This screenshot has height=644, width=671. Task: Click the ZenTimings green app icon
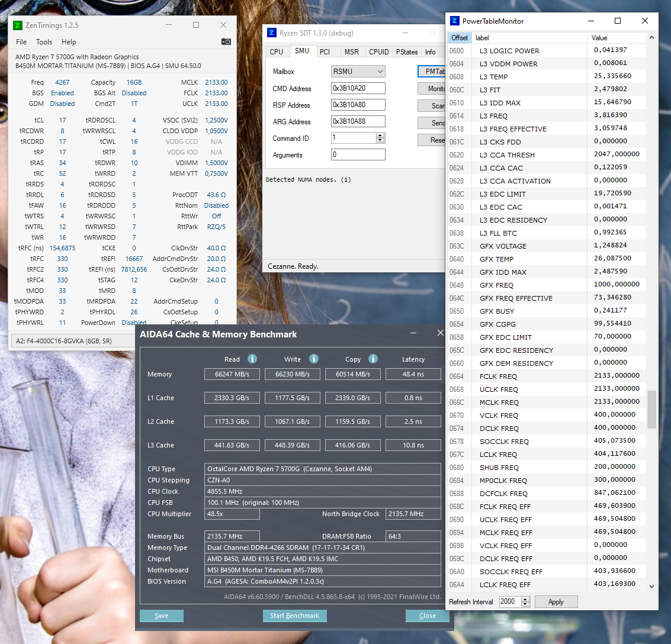(x=18, y=25)
